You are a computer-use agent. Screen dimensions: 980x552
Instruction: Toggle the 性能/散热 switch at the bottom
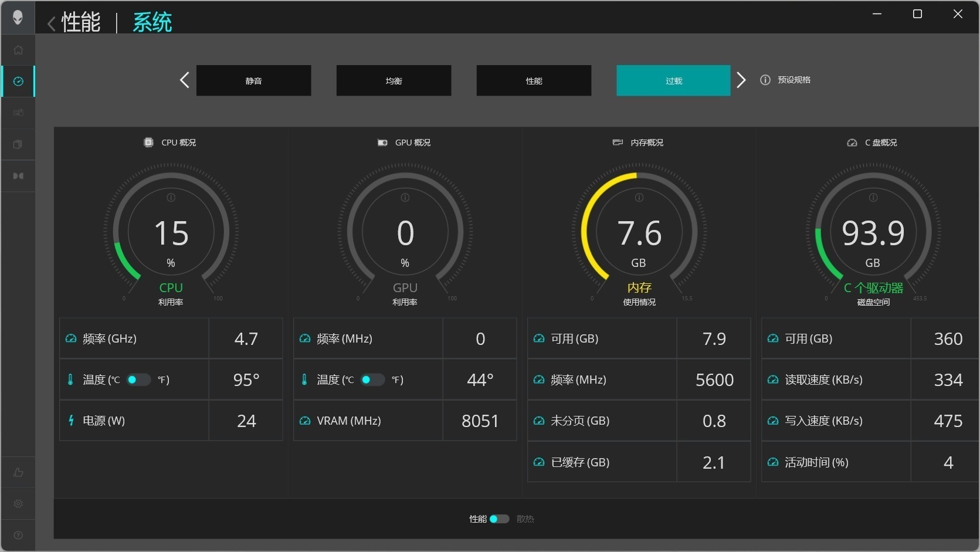499,519
